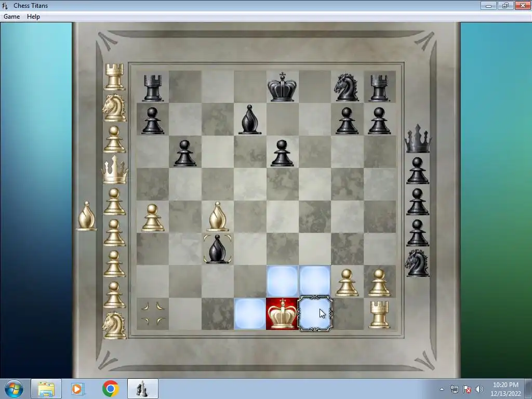
Task: Select the white pawn on g2
Action: [x=347, y=283]
